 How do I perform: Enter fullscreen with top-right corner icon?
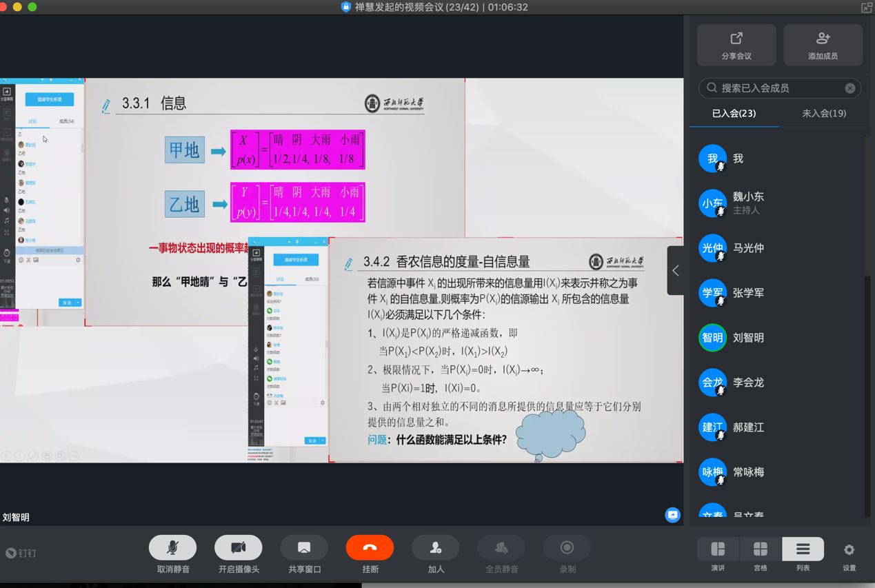(867, 7)
